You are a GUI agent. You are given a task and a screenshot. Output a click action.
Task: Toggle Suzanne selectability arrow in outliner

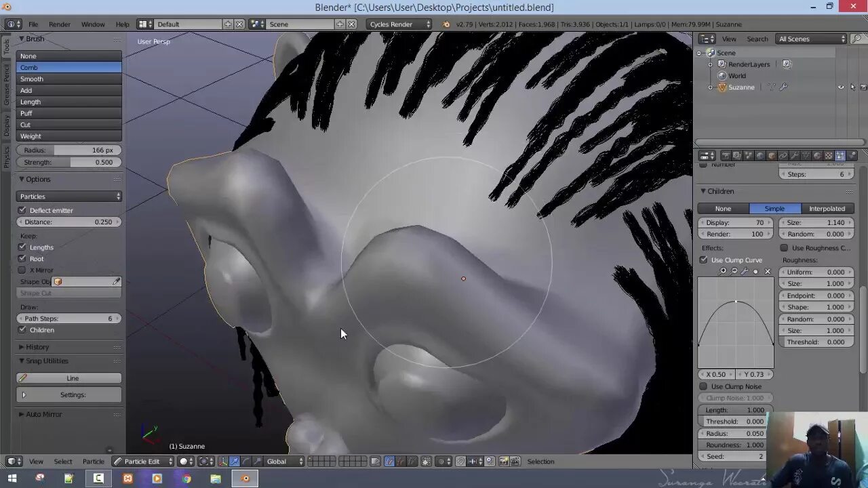853,87
